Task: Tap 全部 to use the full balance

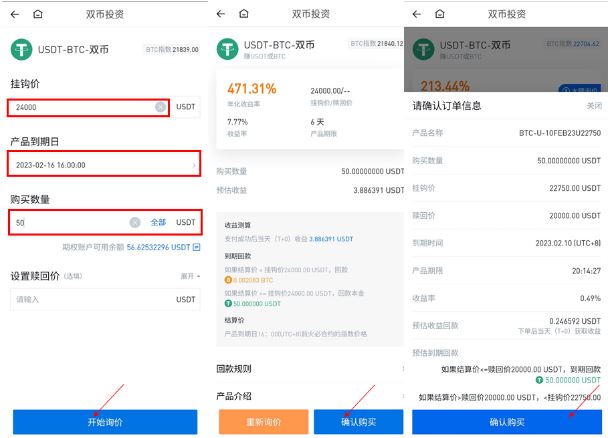Action: pyautogui.click(x=158, y=222)
